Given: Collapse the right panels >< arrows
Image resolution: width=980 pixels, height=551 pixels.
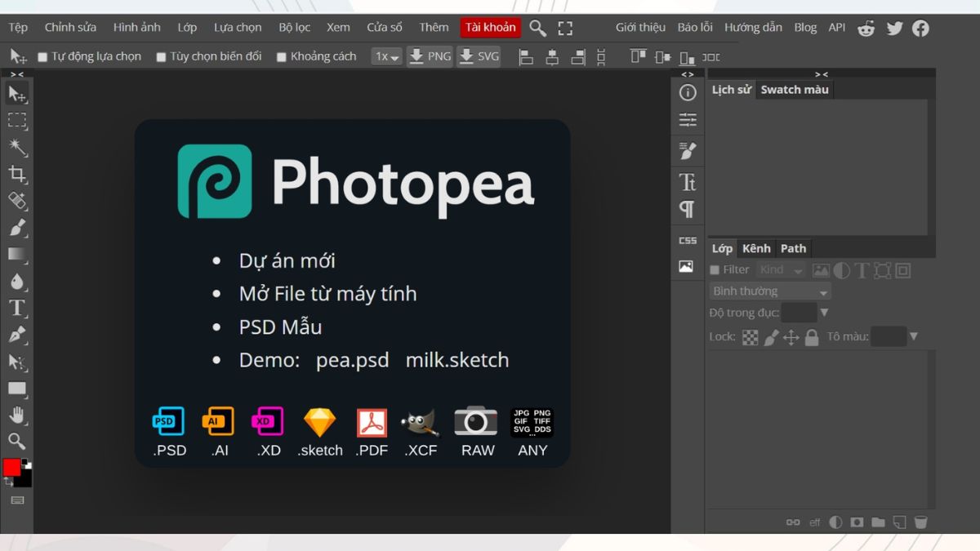Looking at the screenshot, I should 821,74.
